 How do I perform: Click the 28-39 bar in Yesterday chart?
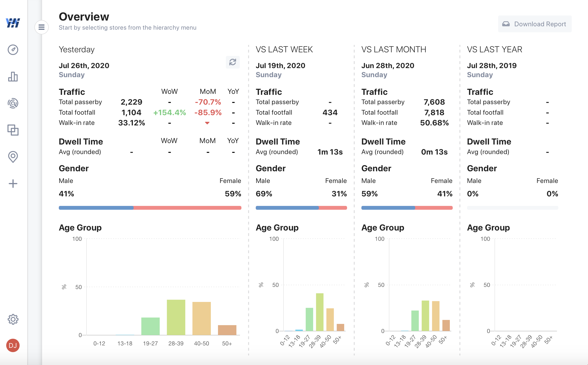[x=176, y=317]
